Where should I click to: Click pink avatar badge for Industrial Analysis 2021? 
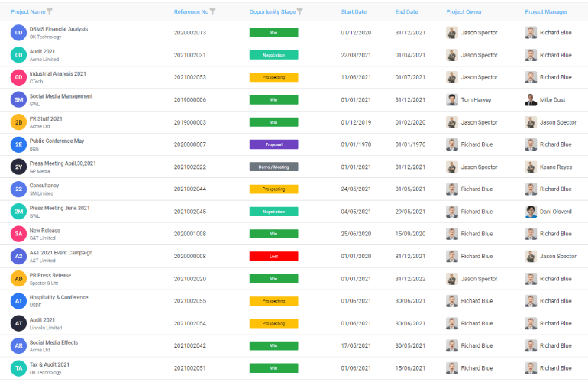tap(18, 77)
